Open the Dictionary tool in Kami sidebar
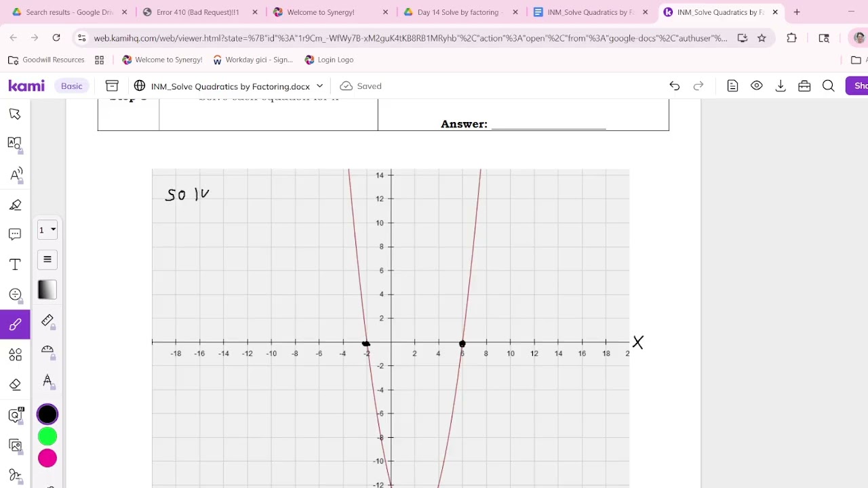 (15, 144)
